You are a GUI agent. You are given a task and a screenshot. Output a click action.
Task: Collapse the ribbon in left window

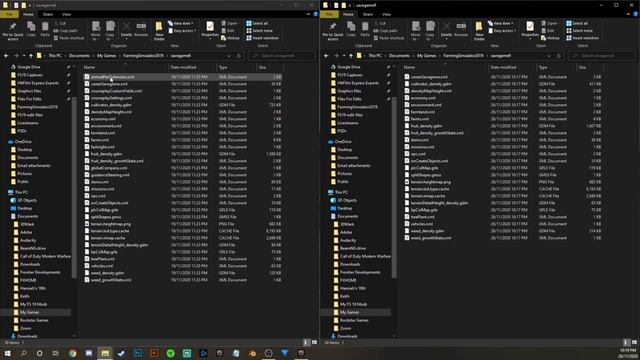pos(308,14)
